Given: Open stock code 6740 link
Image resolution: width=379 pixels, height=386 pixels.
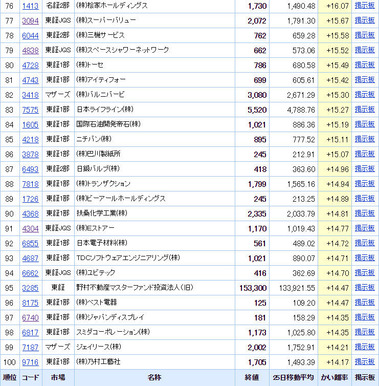Looking at the screenshot, I should click(30, 318).
